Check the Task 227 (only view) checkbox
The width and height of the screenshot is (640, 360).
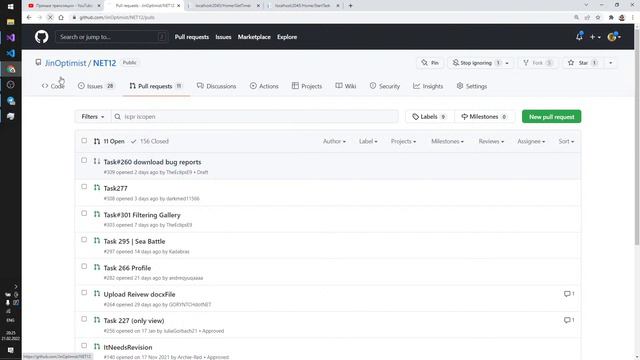click(84, 319)
